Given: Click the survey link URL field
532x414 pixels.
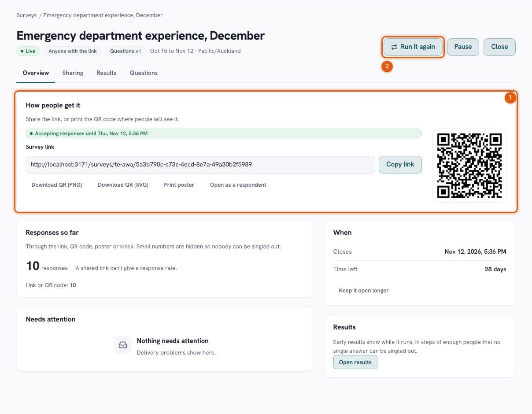Looking at the screenshot, I should click(x=200, y=164).
